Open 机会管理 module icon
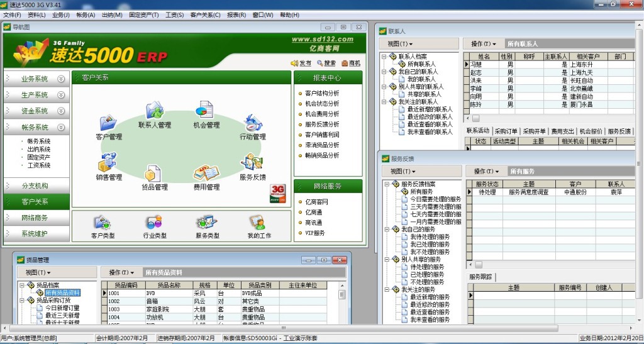The image size is (644, 344). [x=204, y=110]
